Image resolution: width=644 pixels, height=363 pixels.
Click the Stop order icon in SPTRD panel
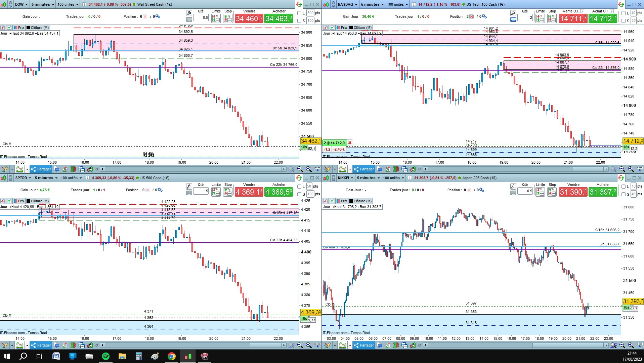(228, 192)
